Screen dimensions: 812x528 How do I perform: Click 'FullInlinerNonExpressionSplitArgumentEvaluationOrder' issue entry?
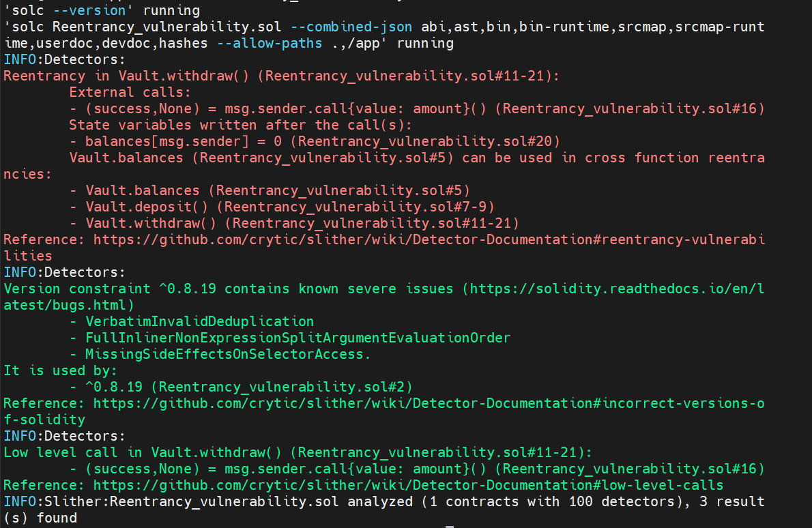[298, 338]
